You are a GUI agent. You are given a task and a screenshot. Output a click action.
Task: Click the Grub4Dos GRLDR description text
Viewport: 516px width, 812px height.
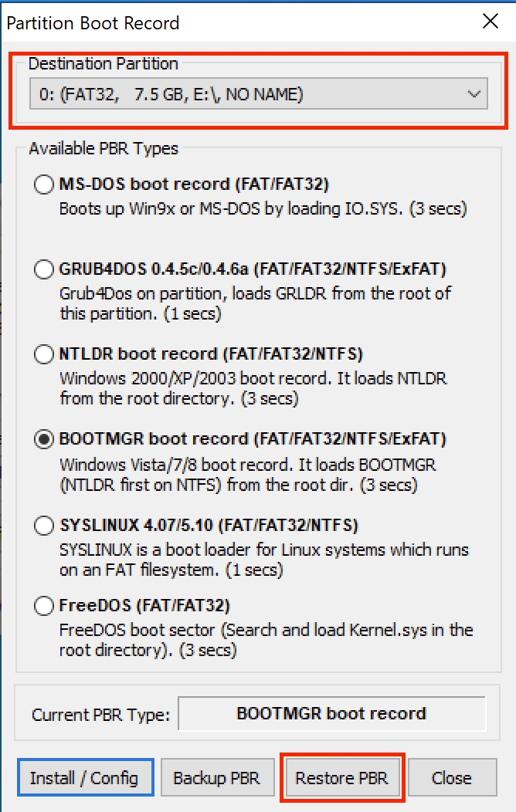(x=255, y=303)
